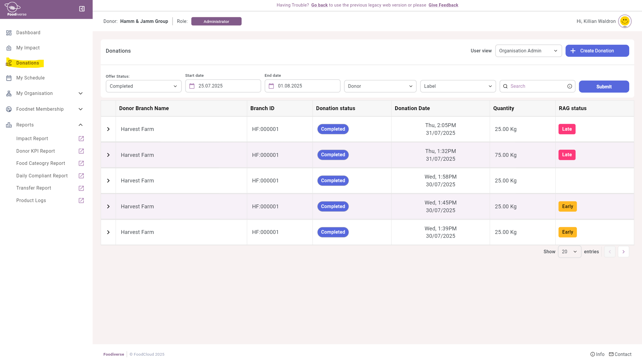The width and height of the screenshot is (642, 364).
Task: Open Impact Report external link icon
Action: point(81,139)
